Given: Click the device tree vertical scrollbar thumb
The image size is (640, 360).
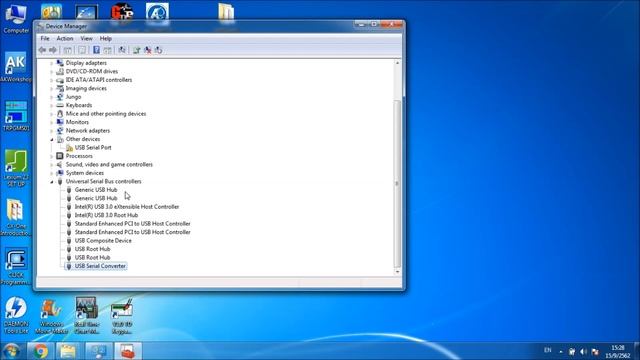Looking at the screenshot, I should point(397,183).
